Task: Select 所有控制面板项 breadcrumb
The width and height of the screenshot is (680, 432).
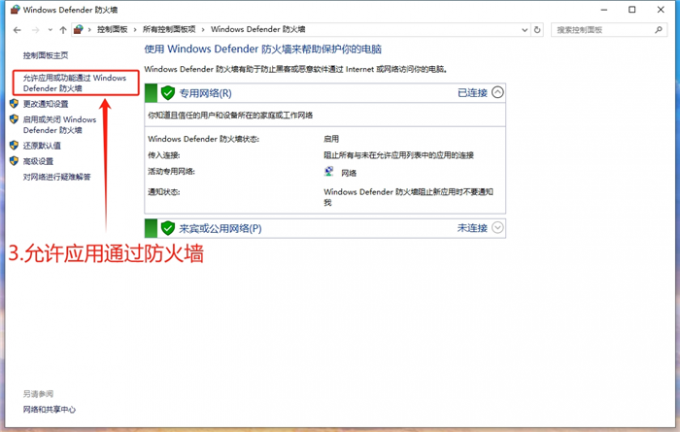Action: coord(169,29)
